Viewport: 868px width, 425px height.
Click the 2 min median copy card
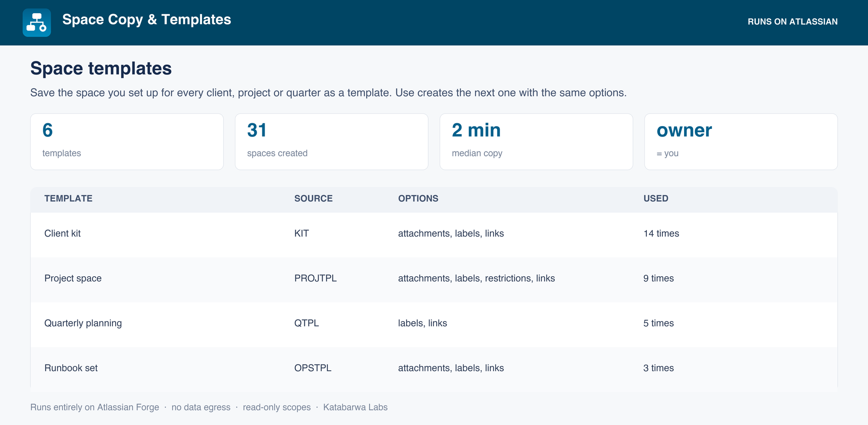pos(536,142)
